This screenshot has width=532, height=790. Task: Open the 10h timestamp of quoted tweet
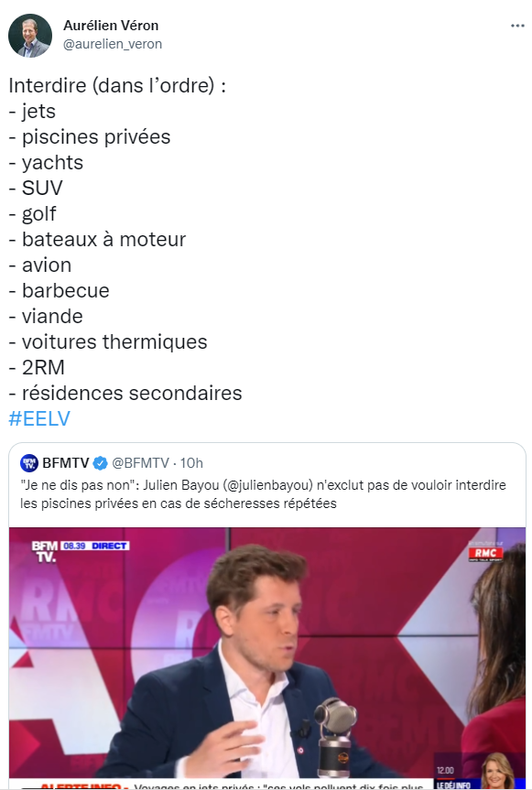point(191,462)
